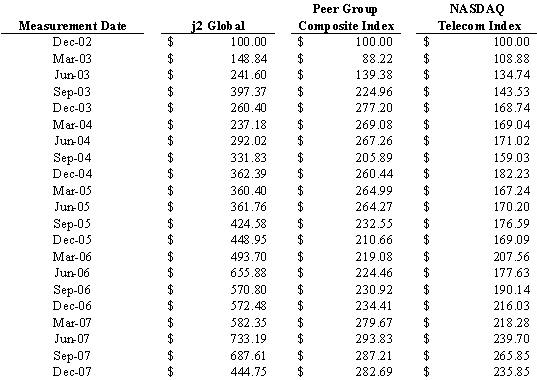This screenshot has width=537, height=380.
Task: Click the Peer Group value 88.22
Action: [x=377, y=59]
